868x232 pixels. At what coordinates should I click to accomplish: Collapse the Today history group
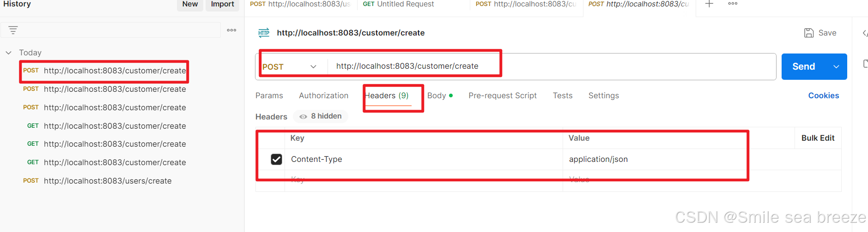[8, 53]
